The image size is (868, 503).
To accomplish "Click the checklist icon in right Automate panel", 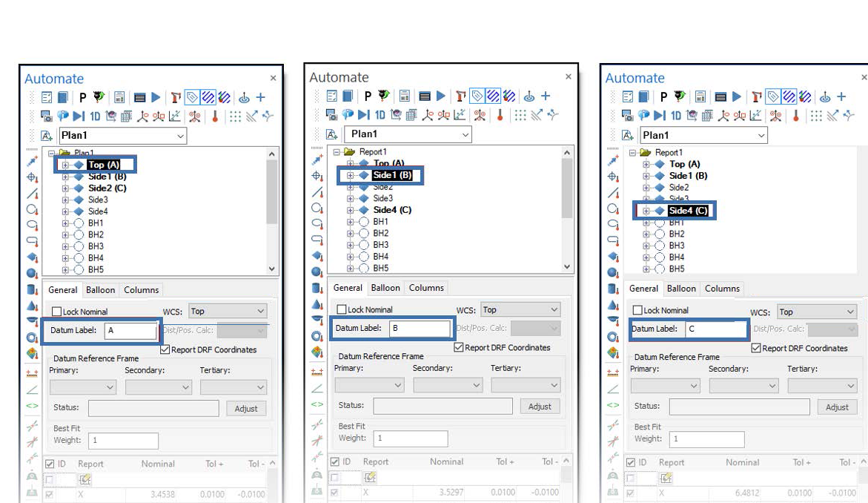I will [x=628, y=97].
